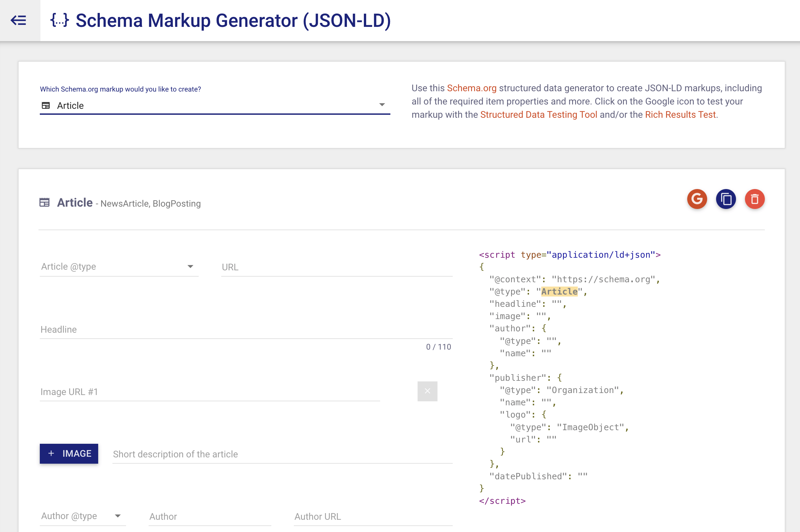Open the schema markup type dropdown

pos(215,105)
